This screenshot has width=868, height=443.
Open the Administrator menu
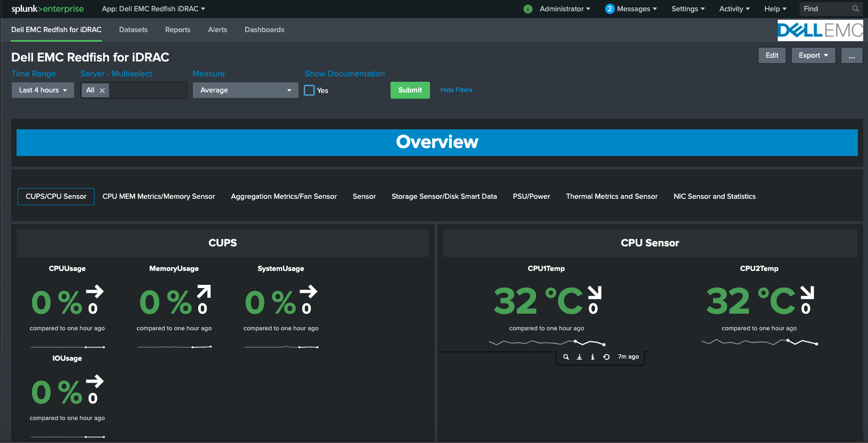click(x=565, y=9)
